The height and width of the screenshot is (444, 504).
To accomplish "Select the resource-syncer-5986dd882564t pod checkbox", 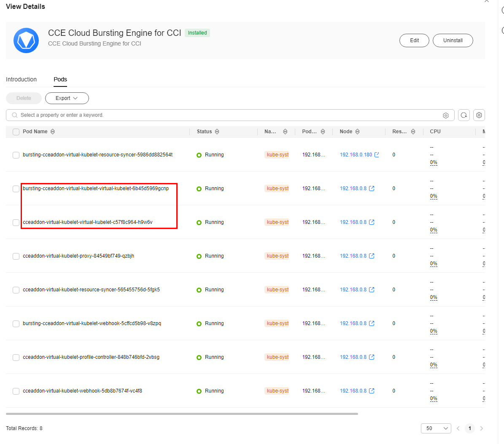I will 16,155.
